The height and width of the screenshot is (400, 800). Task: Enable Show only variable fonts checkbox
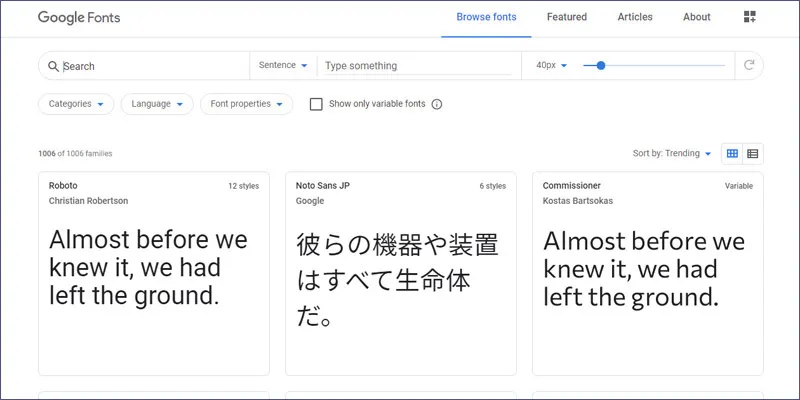tap(316, 104)
